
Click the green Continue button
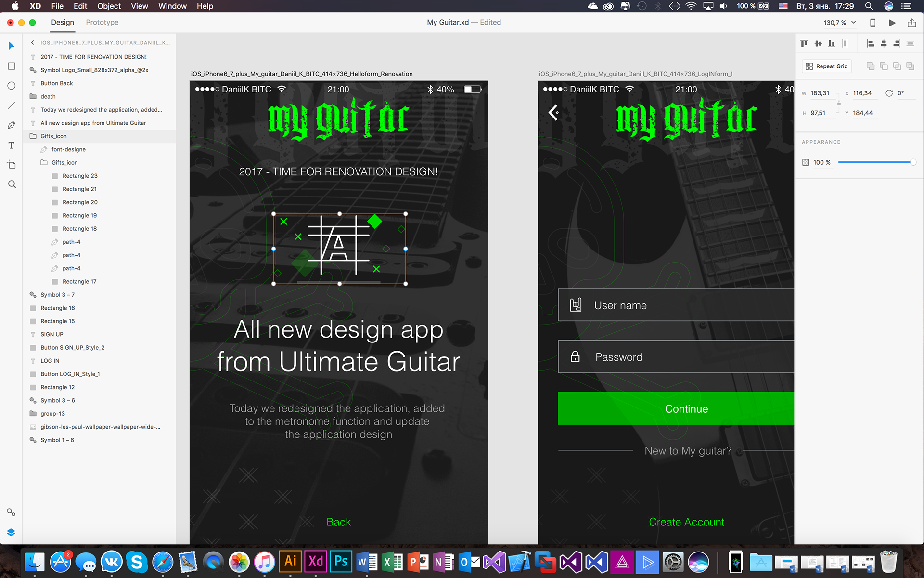(676, 409)
